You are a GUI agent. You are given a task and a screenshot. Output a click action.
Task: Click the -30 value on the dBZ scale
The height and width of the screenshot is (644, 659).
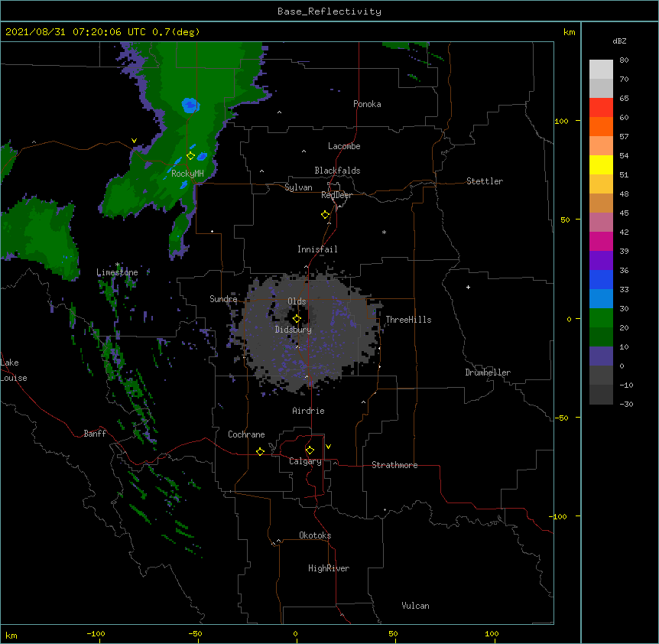click(x=626, y=404)
